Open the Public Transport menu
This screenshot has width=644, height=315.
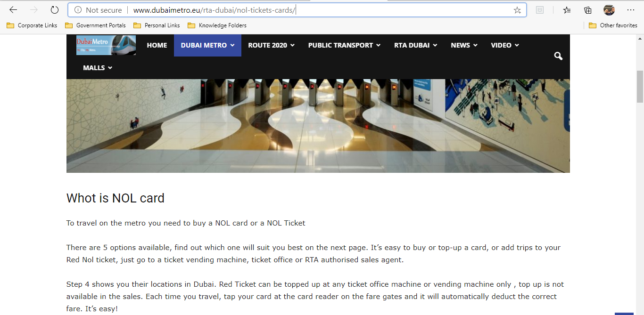click(344, 45)
